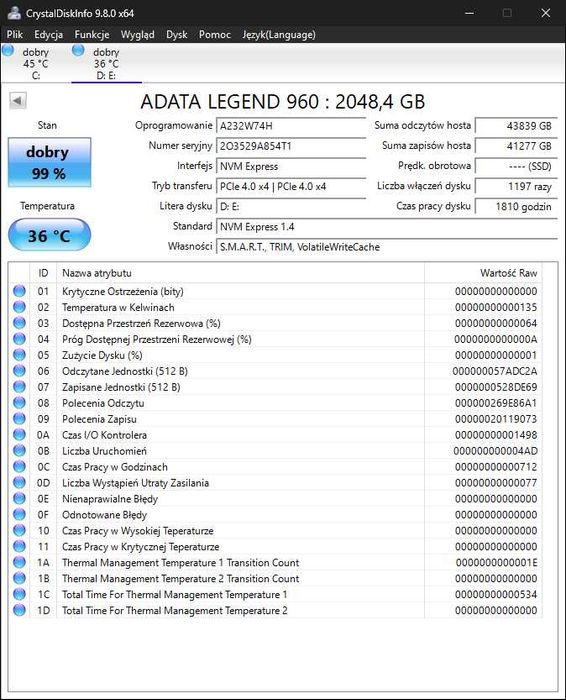Click the Czas pracy dysku value 1810 godzin
The image size is (566, 700).
[516, 206]
